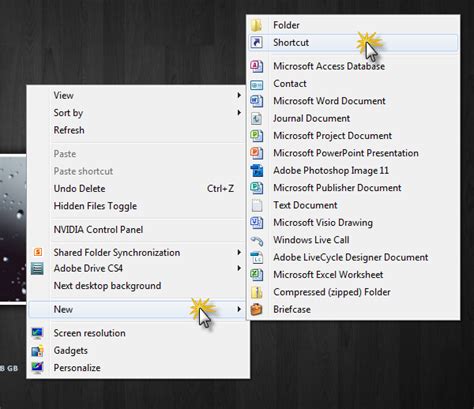This screenshot has height=409, width=474.
Task: Click the Microsoft Publisher Document icon
Action: tap(256, 188)
